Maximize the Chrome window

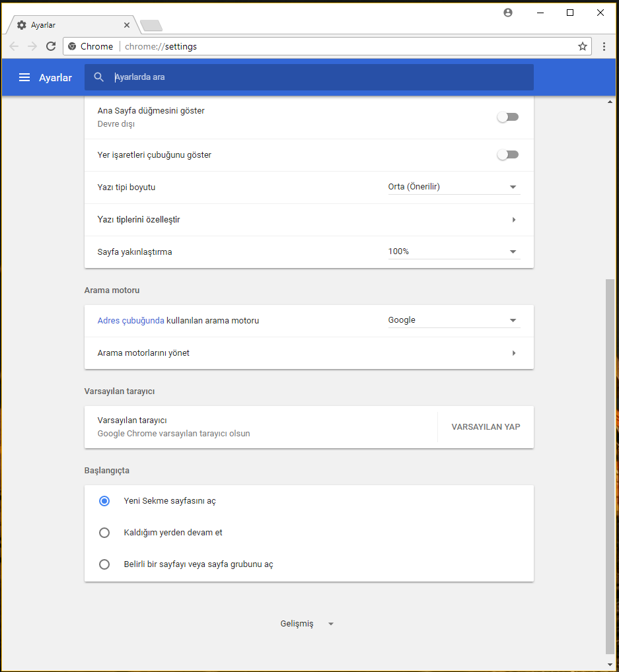click(570, 13)
